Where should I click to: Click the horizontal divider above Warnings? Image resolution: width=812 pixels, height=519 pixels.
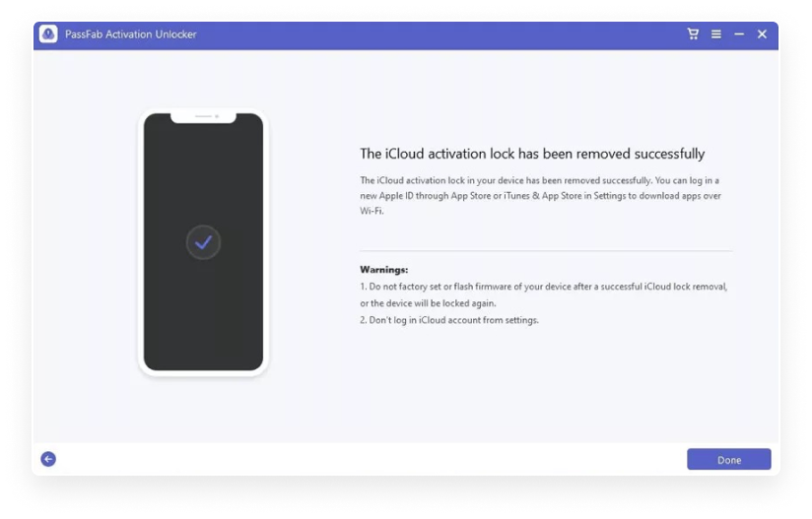coord(546,251)
